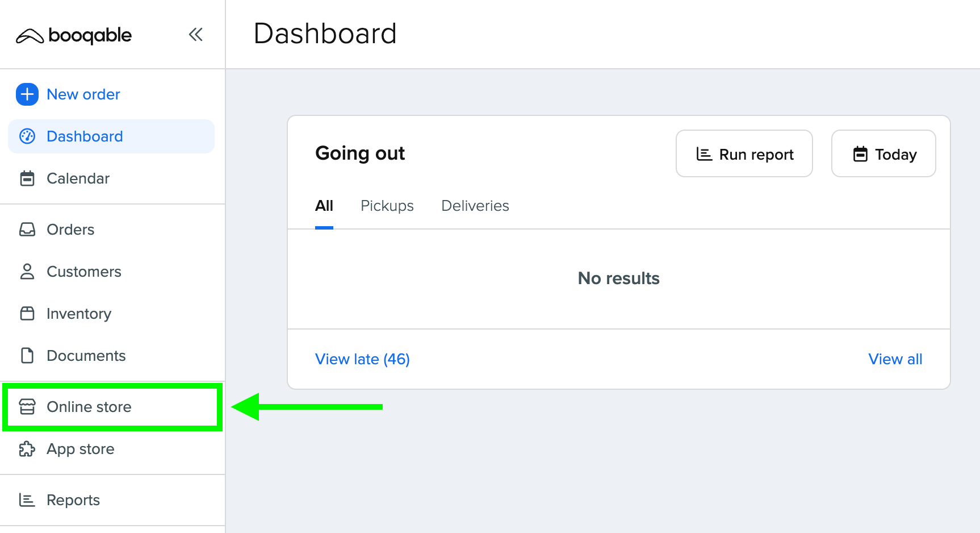Click the App store puzzle piece icon
980x533 pixels.
point(27,449)
